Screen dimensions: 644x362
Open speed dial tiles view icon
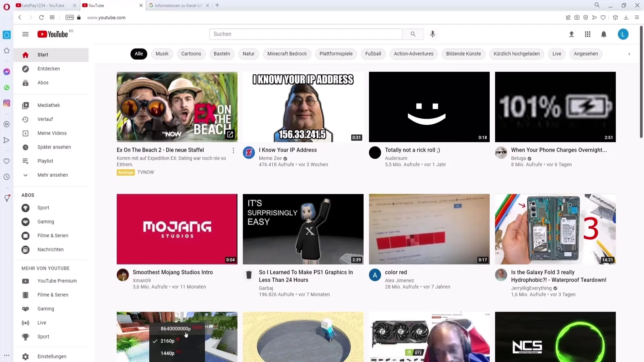pyautogui.click(x=52, y=17)
